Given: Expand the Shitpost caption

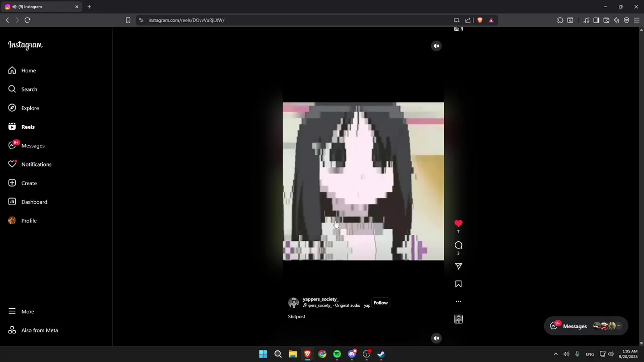Looking at the screenshot, I should tap(297, 317).
